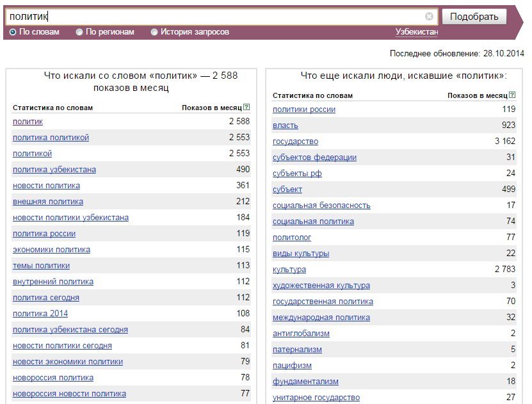
Task: Open the 'фундаментализм' link
Action: pyautogui.click(x=306, y=382)
